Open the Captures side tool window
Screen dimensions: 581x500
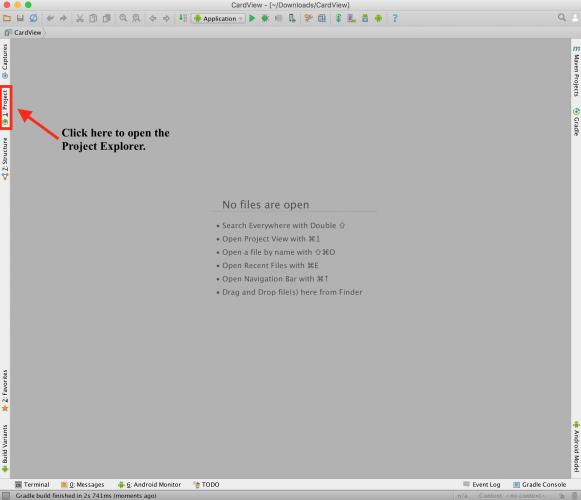5,61
